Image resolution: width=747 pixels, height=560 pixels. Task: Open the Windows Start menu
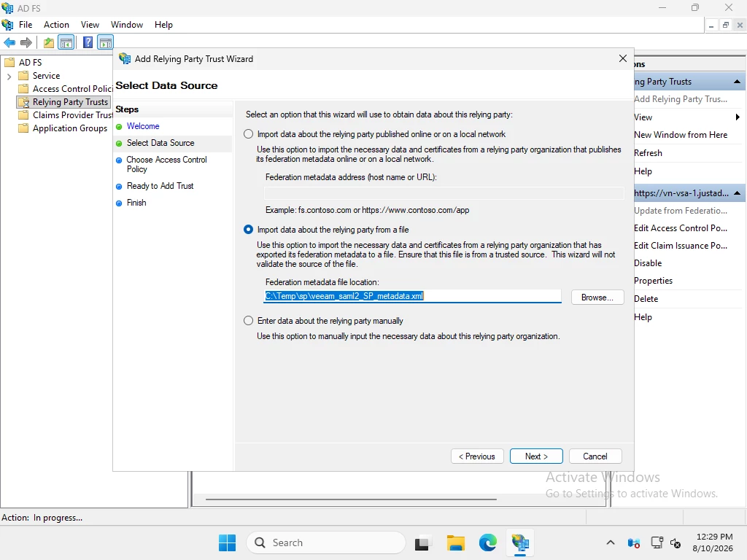click(x=228, y=542)
